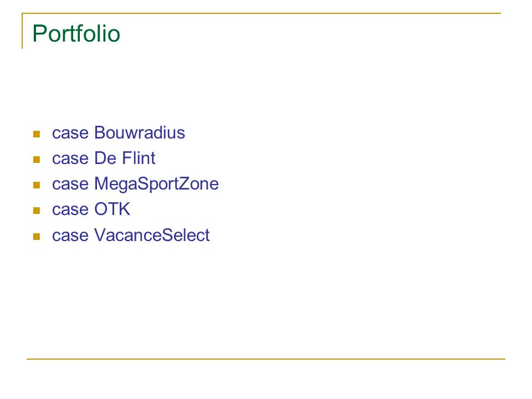Click the bullet marker beside case VacanceSelect

(x=37, y=237)
